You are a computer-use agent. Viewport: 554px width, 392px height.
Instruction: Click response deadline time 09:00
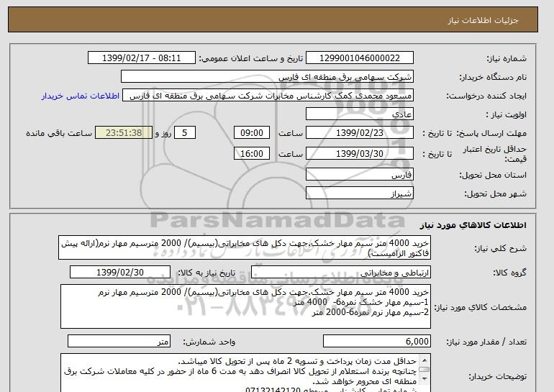pyautogui.click(x=252, y=133)
